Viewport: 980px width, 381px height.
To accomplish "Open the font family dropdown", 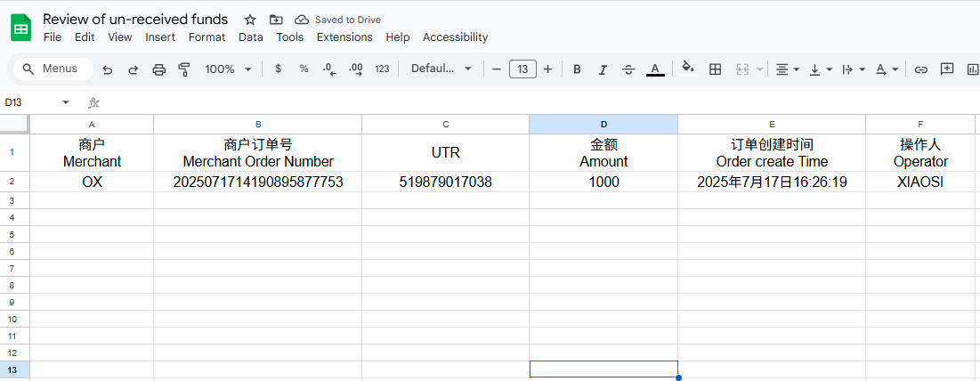I will [441, 69].
